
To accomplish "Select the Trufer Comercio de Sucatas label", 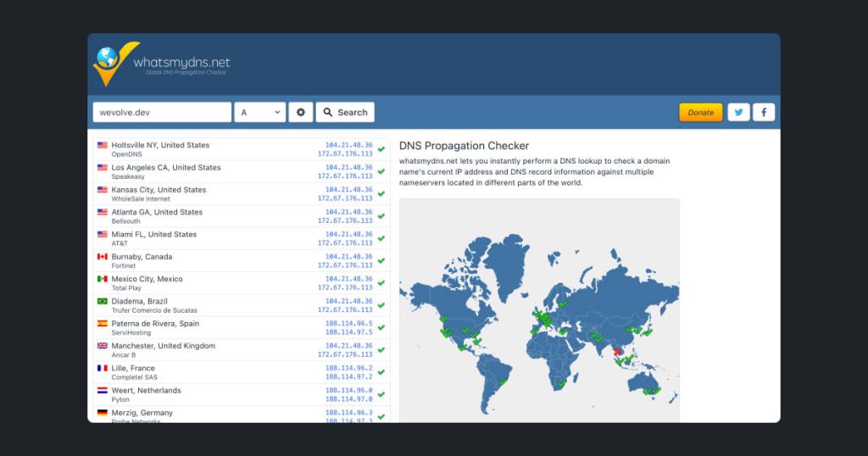I will (x=154, y=310).
